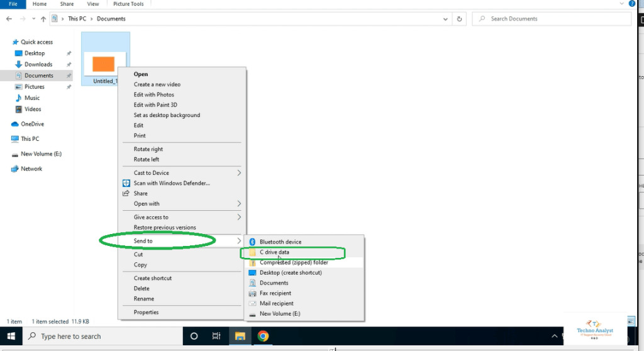The width and height of the screenshot is (644, 351).
Task: Click the Cortana circle icon
Action: [x=194, y=336]
